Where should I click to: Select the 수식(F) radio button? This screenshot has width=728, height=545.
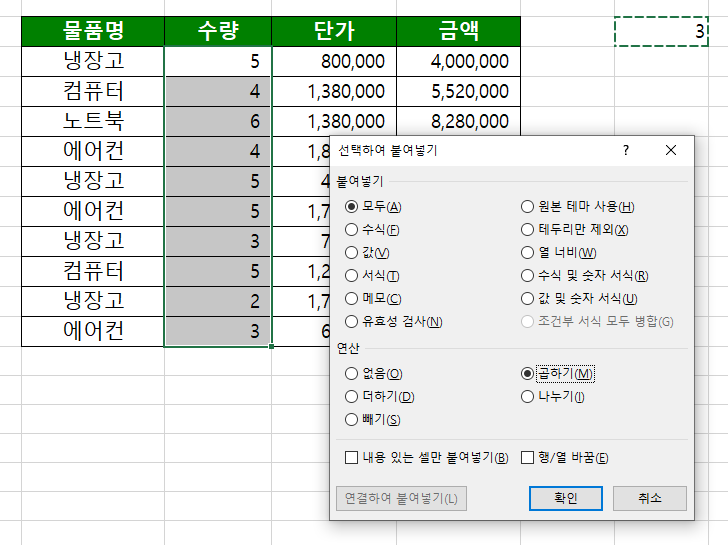click(351, 229)
